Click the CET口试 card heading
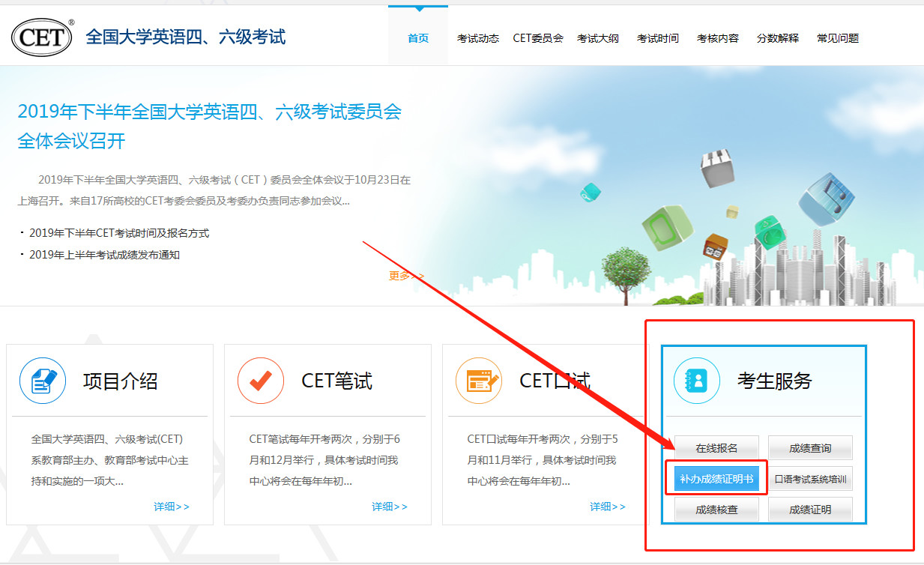Image resolution: width=924 pixels, height=565 pixels. point(555,381)
